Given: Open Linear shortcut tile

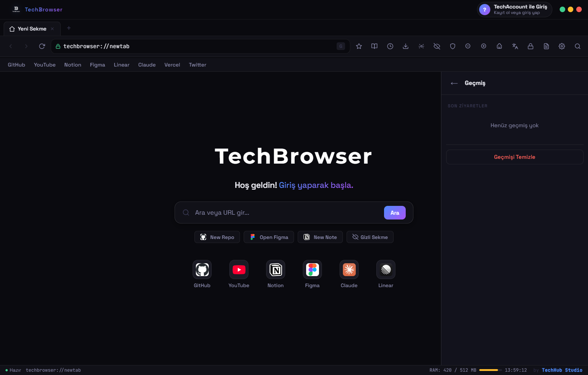Looking at the screenshot, I should pos(386,269).
